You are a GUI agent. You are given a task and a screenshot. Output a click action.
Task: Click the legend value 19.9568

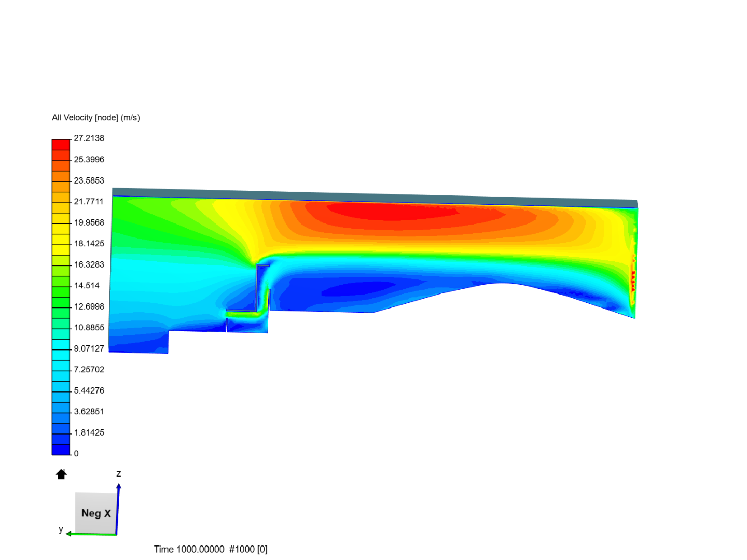pos(89,222)
